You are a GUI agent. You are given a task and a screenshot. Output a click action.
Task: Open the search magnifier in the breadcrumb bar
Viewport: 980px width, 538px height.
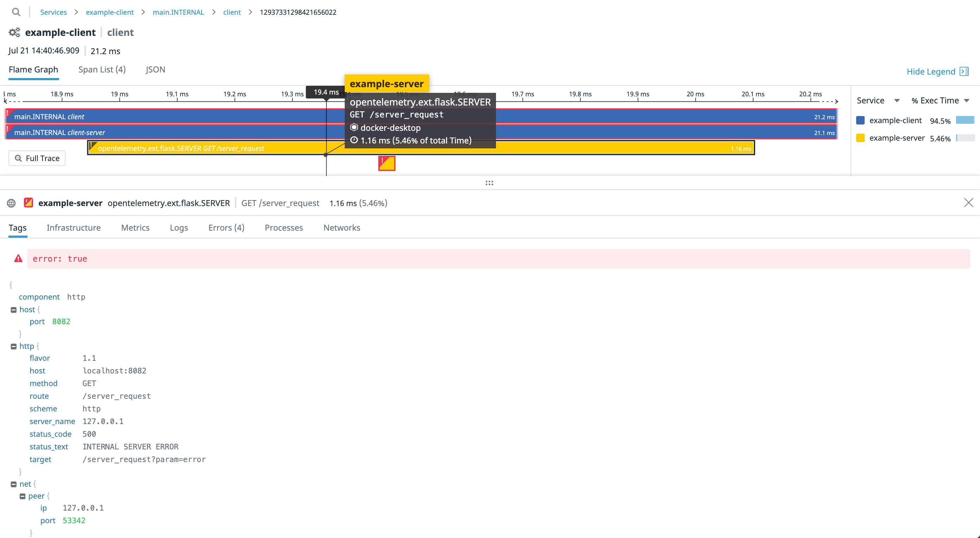pyautogui.click(x=16, y=12)
